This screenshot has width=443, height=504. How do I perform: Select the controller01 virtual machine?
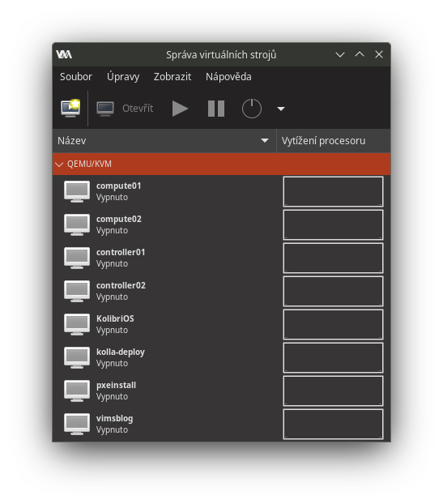click(222, 258)
